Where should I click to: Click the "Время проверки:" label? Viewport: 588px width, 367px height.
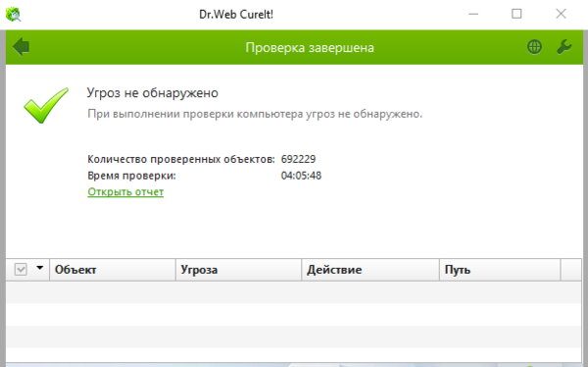(x=131, y=176)
